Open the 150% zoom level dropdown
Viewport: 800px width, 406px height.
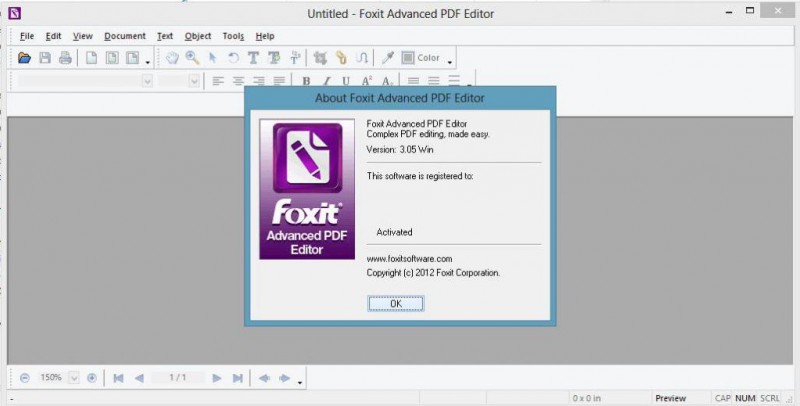74,378
